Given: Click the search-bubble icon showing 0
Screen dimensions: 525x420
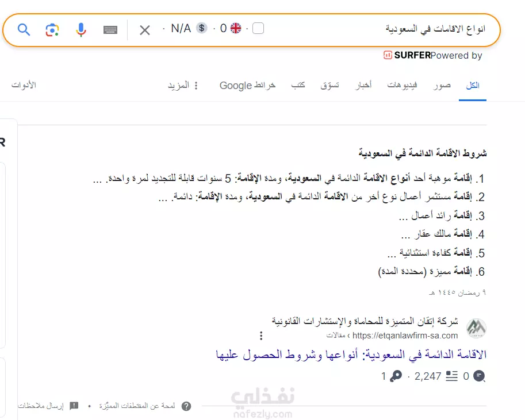Looking at the screenshot, I should (479, 376).
